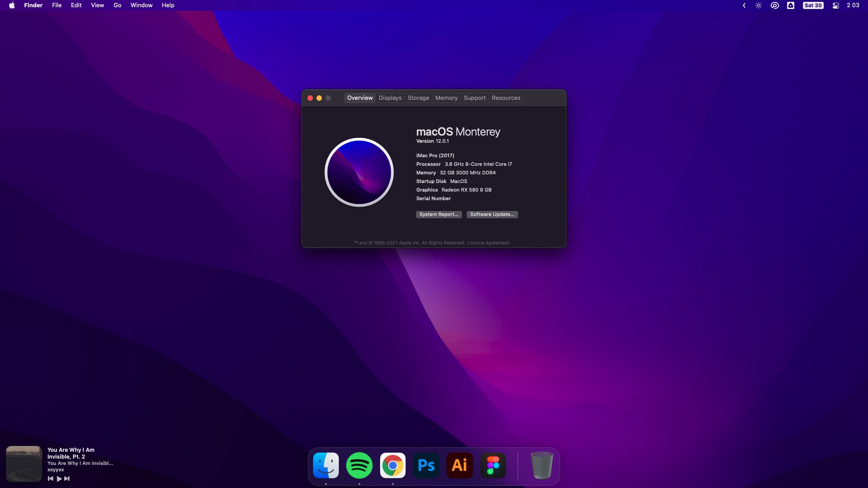This screenshot has height=488, width=868.
Task: Click the Finder dock icon
Action: (325, 465)
